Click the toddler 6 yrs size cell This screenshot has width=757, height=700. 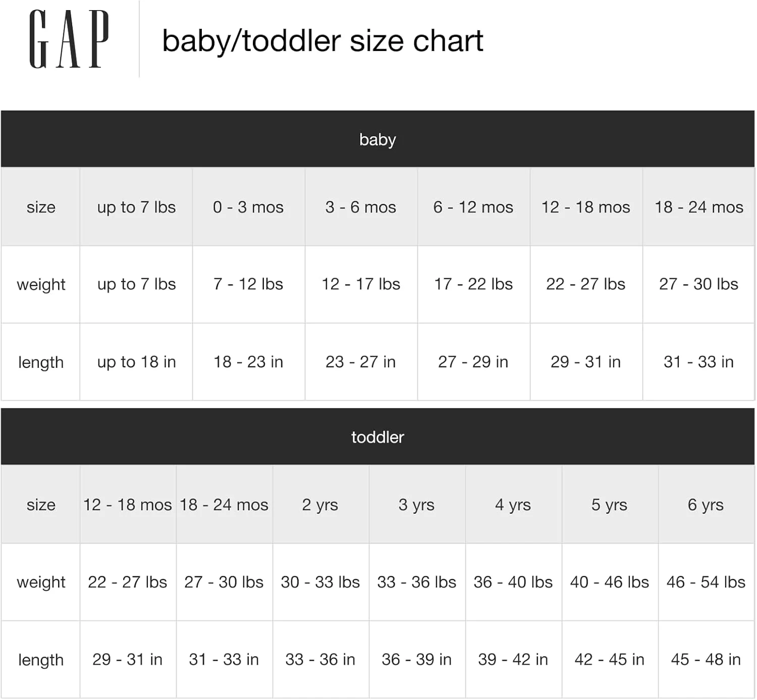706,505
